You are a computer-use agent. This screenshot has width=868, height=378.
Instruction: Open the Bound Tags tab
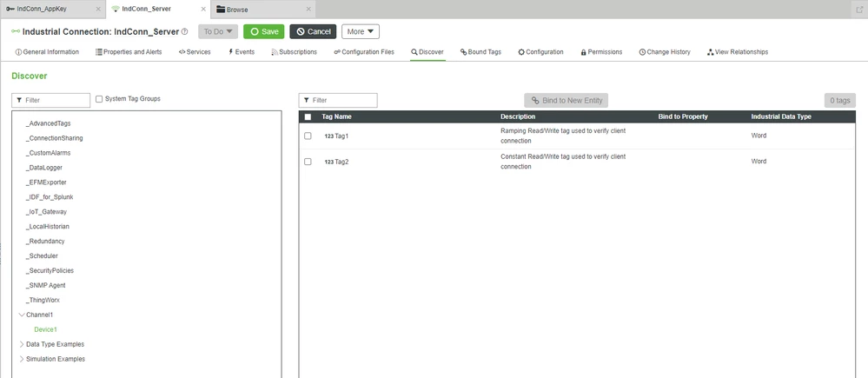[x=480, y=52]
